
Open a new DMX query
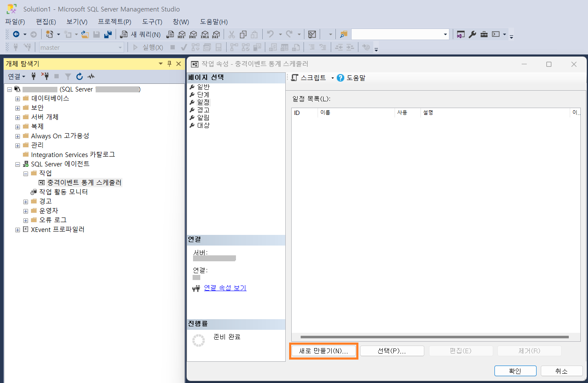click(193, 34)
